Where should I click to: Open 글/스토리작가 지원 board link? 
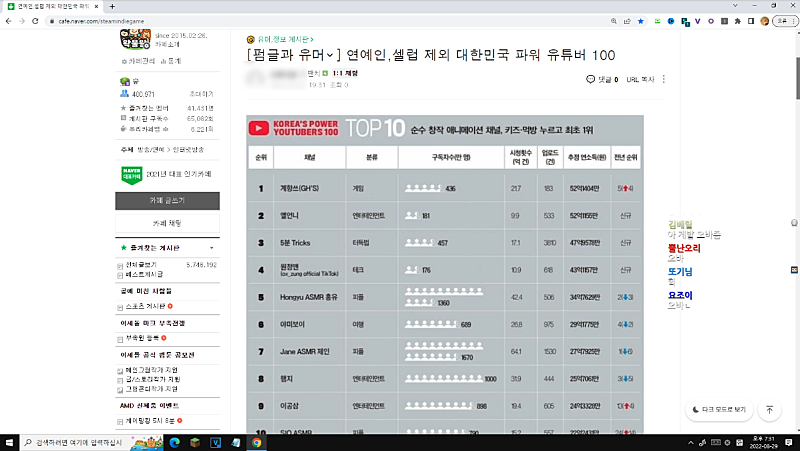tap(153, 380)
